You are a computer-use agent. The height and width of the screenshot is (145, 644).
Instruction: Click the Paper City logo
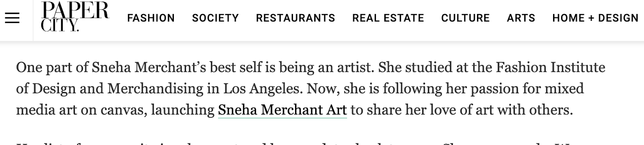pyautogui.click(x=74, y=16)
